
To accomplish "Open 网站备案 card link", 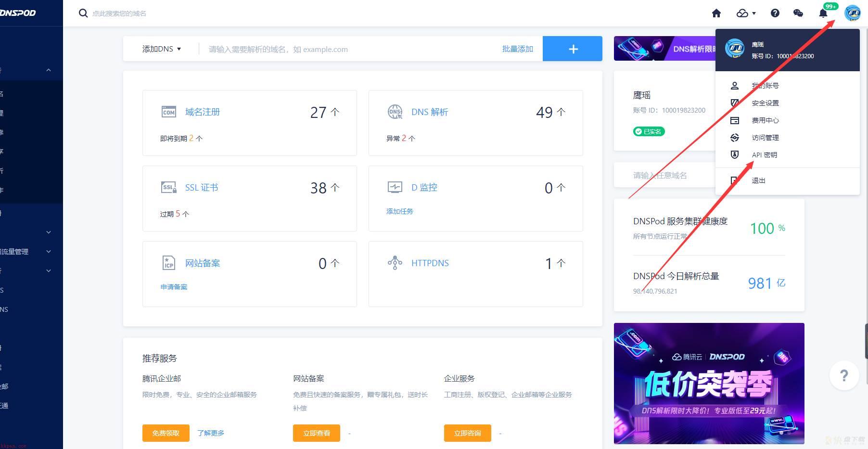I will coord(203,263).
